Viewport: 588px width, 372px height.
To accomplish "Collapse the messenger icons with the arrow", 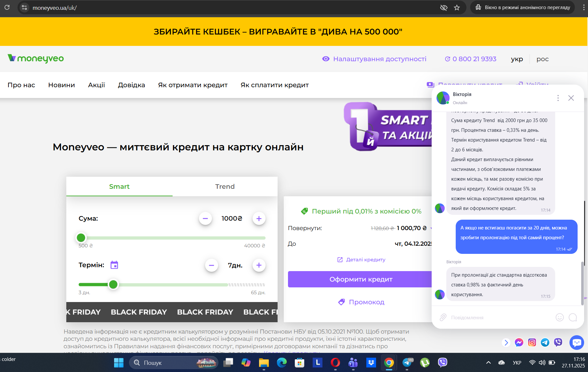I will click(x=506, y=342).
